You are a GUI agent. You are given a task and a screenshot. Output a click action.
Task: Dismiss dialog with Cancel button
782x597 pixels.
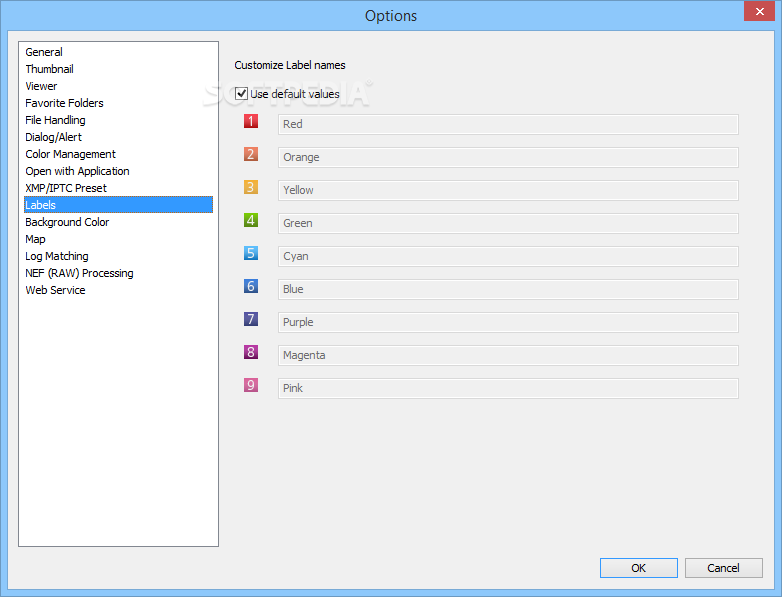[723, 568]
